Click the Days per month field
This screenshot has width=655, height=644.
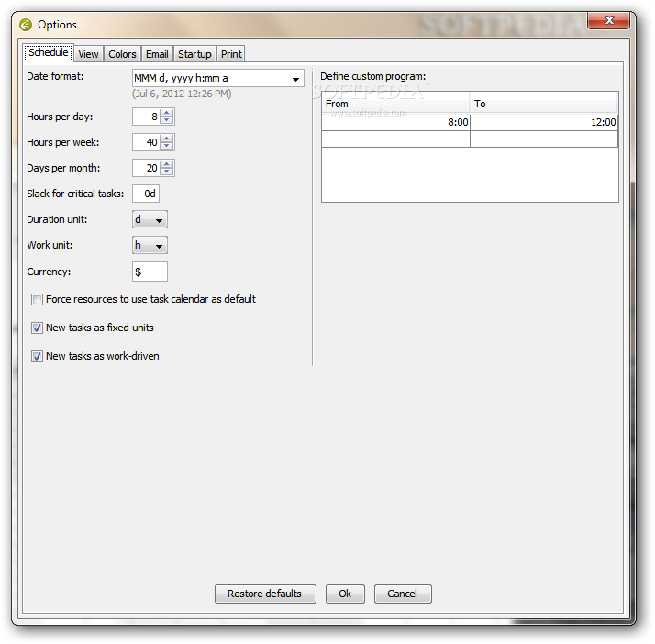pos(146,168)
